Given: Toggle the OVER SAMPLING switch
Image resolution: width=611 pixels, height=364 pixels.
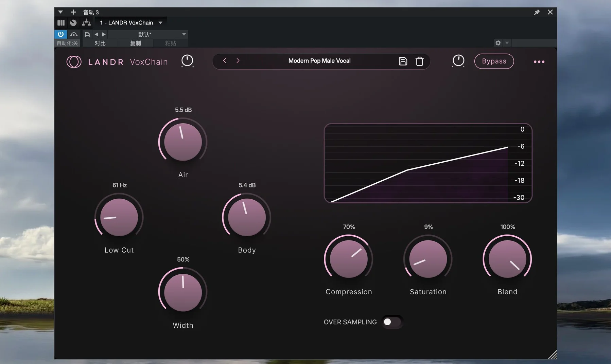Looking at the screenshot, I should [x=391, y=322].
